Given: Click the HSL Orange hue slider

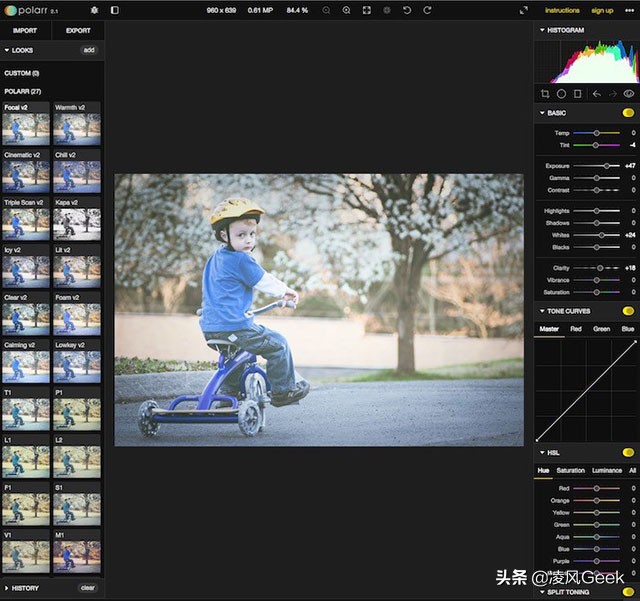Looking at the screenshot, I should pyautogui.click(x=596, y=501).
